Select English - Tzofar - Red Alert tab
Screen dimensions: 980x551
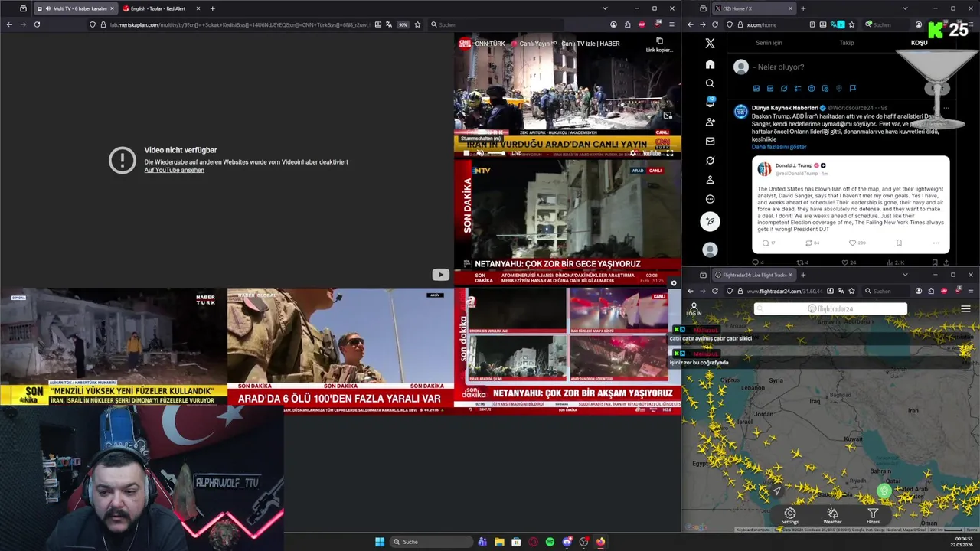coord(162,8)
